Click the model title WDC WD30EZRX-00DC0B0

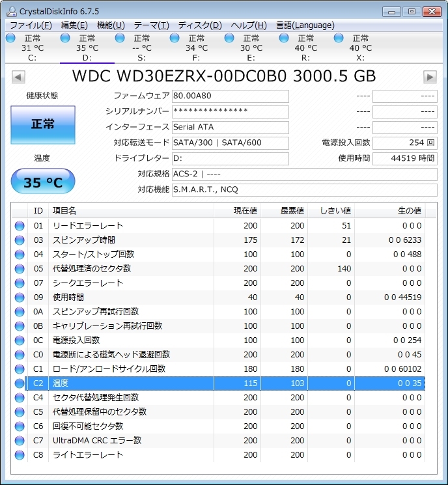coord(180,76)
